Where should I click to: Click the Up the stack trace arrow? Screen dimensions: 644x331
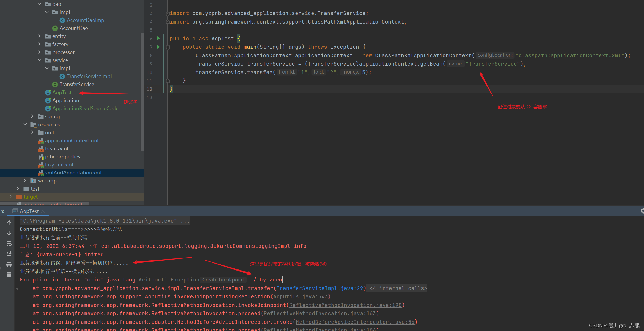point(9,223)
